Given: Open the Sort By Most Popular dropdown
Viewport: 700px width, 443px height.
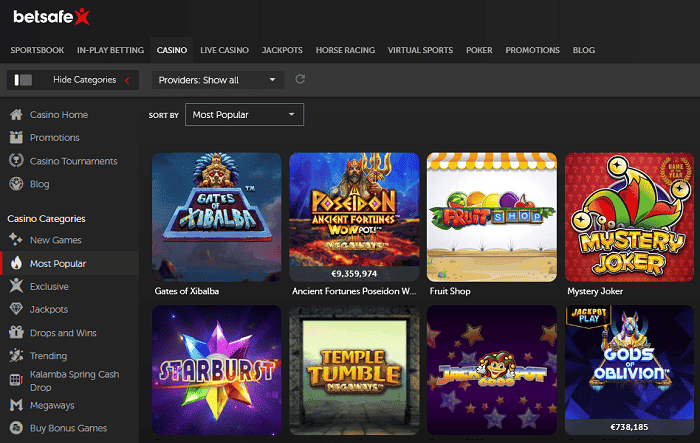Looking at the screenshot, I should pos(244,115).
